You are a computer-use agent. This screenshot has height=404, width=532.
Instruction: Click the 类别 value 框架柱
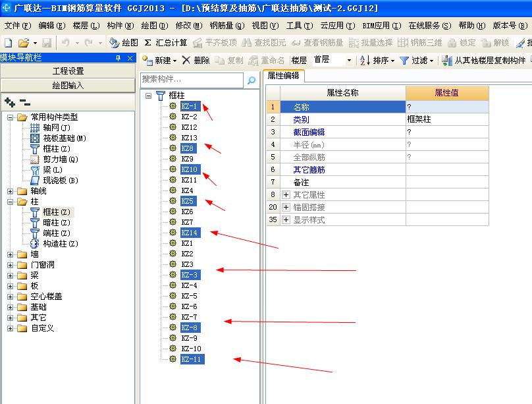[447, 119]
